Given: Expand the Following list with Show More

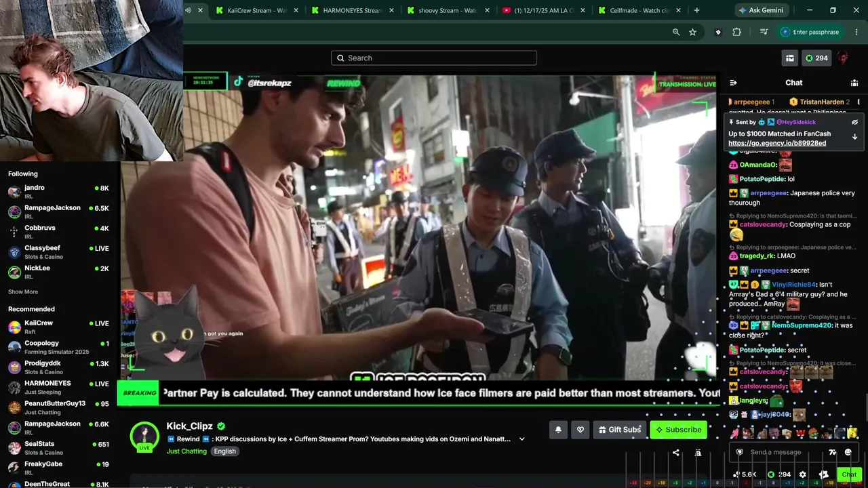Looking at the screenshot, I should click(x=23, y=292).
